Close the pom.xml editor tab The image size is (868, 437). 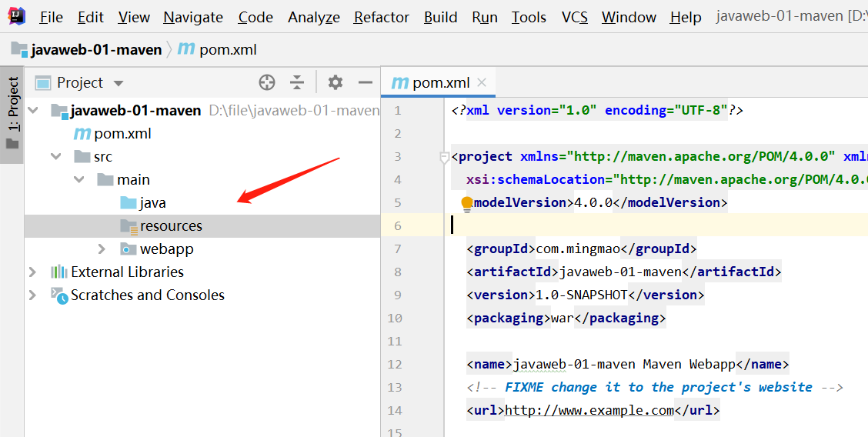point(482,82)
